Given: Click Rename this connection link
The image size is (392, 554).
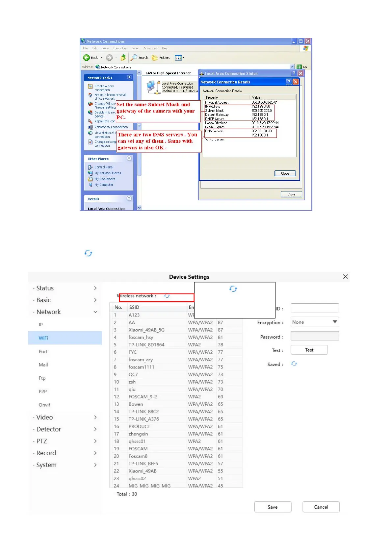Looking at the screenshot, I should tap(111, 127).
